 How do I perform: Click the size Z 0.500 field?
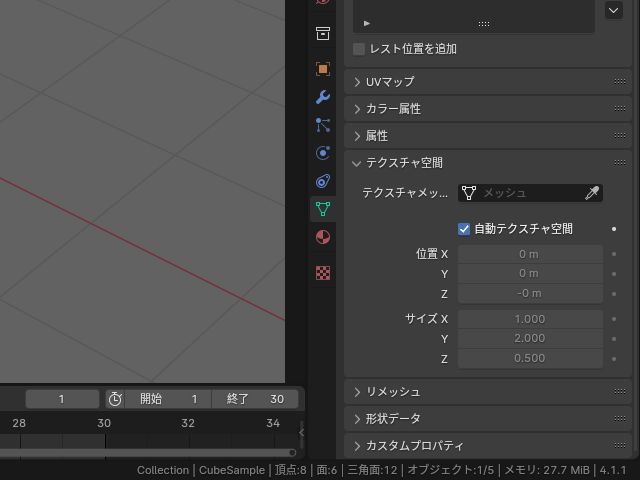tap(530, 358)
